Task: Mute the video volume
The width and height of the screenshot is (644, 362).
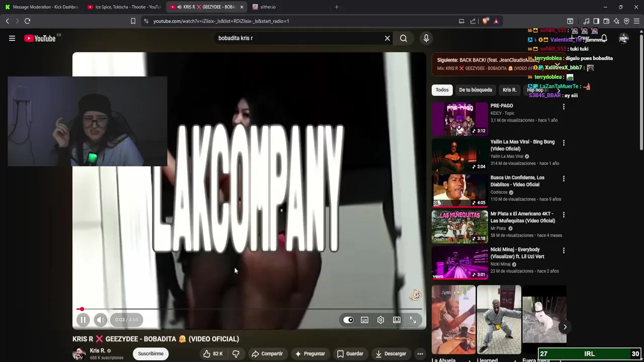Action: point(101,320)
